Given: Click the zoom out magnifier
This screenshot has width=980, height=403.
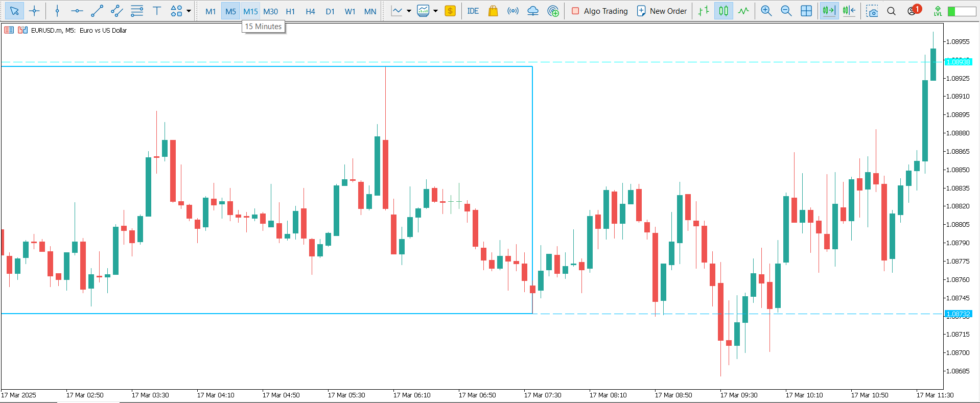Looking at the screenshot, I should (786, 11).
